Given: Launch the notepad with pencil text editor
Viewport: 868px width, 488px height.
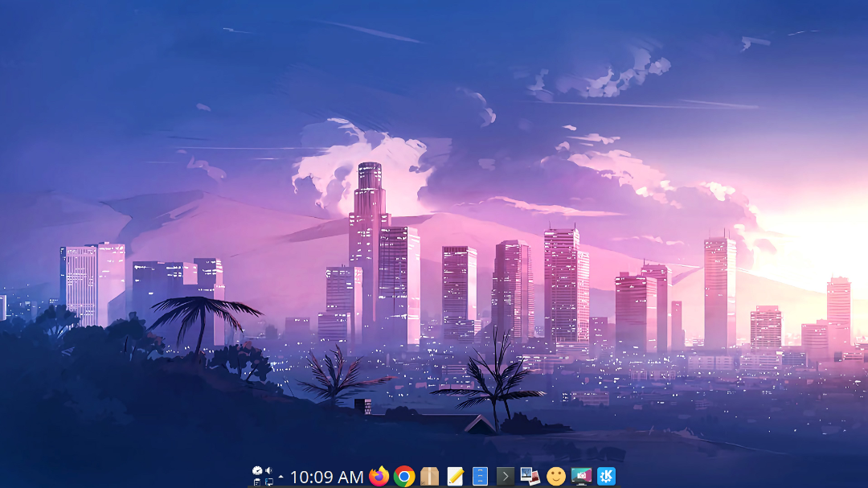Looking at the screenshot, I should (x=455, y=477).
